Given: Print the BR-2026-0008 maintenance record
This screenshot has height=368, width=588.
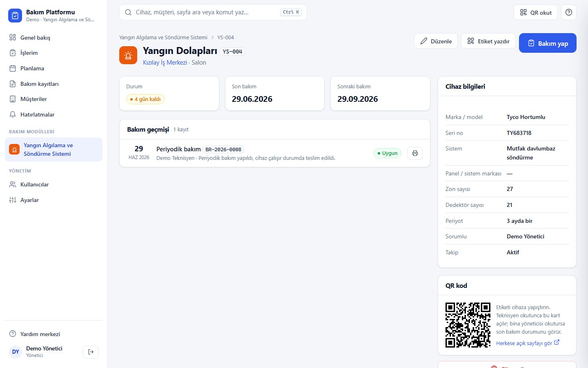Looking at the screenshot, I should pos(415,153).
